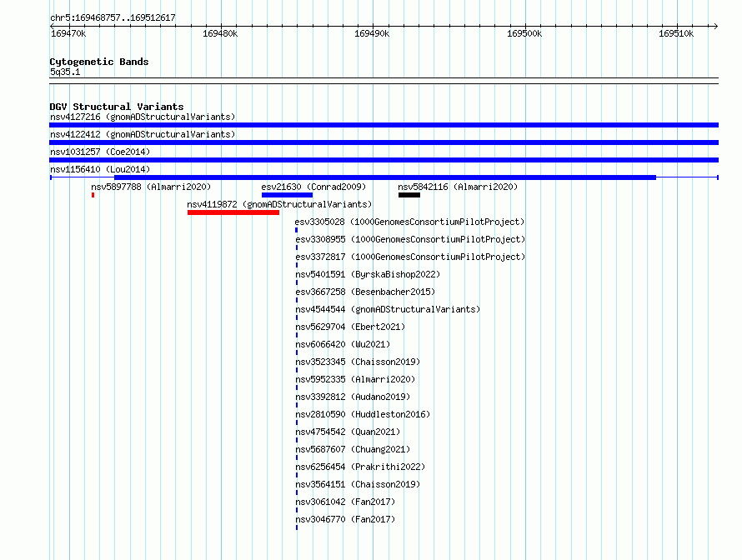Click the black bar under nsv5842116
742x560 pixels.
click(x=409, y=195)
